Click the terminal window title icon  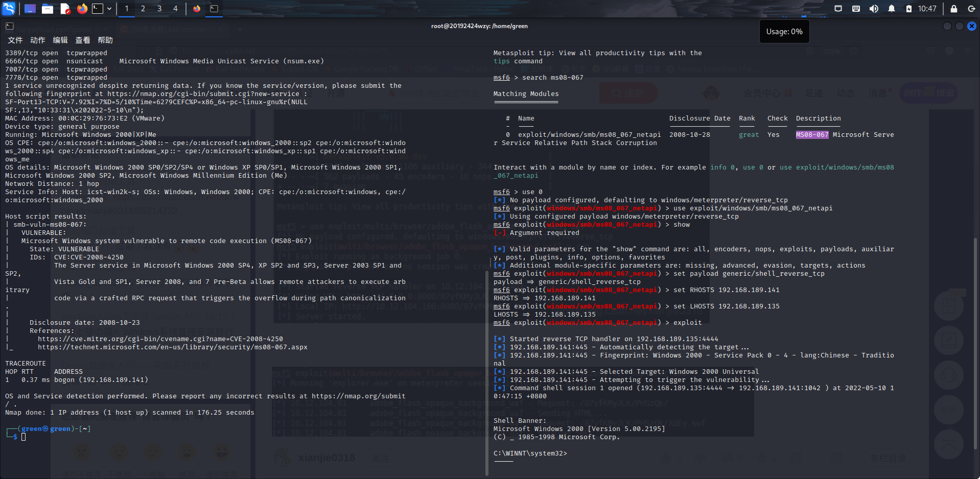(10, 26)
